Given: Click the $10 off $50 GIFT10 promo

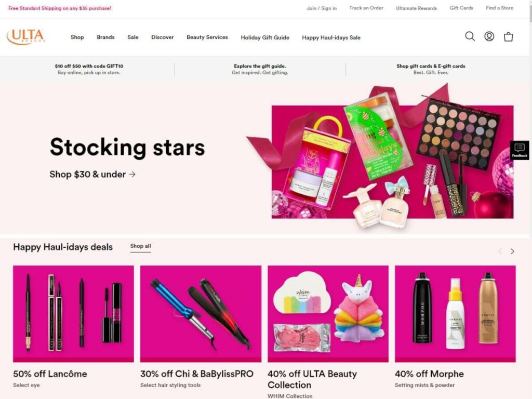Looking at the screenshot, I should point(89,69).
